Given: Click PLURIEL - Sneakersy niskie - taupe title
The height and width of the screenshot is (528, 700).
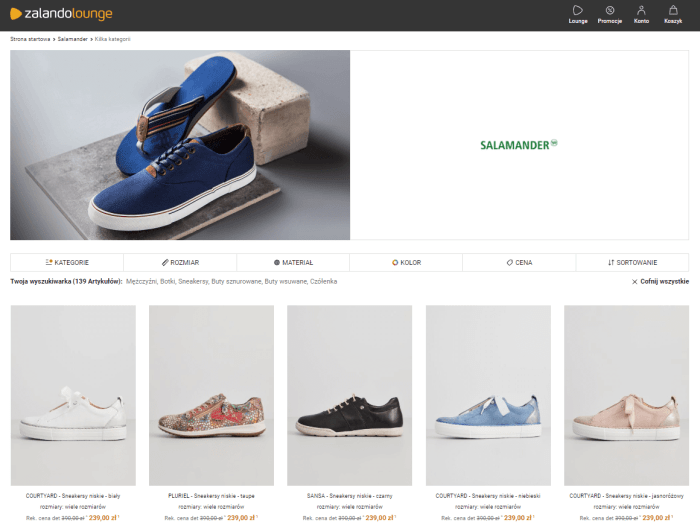Looking at the screenshot, I should [x=211, y=496].
